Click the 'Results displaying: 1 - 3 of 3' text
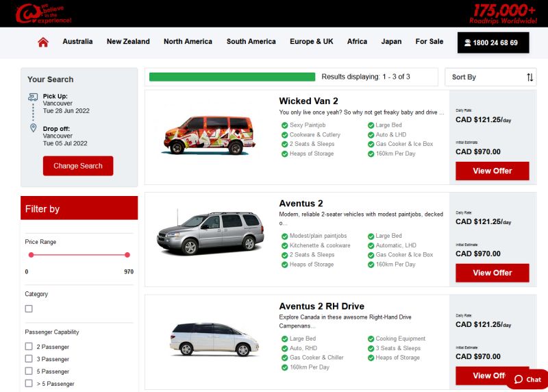The width and height of the screenshot is (548, 392). click(x=366, y=77)
